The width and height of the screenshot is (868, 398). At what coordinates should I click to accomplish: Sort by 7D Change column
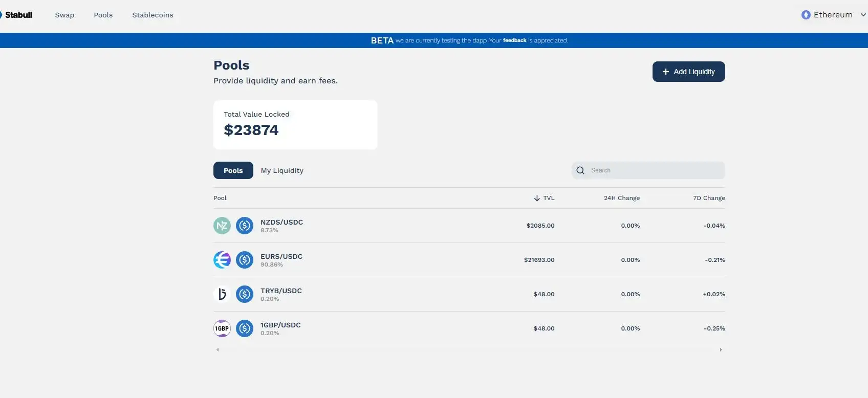click(709, 198)
